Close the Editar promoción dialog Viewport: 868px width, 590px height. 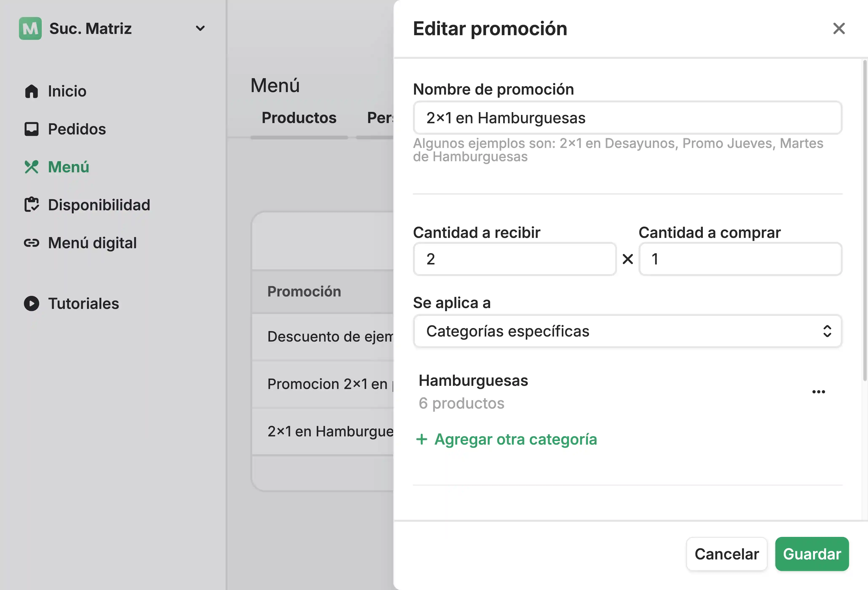tap(839, 29)
